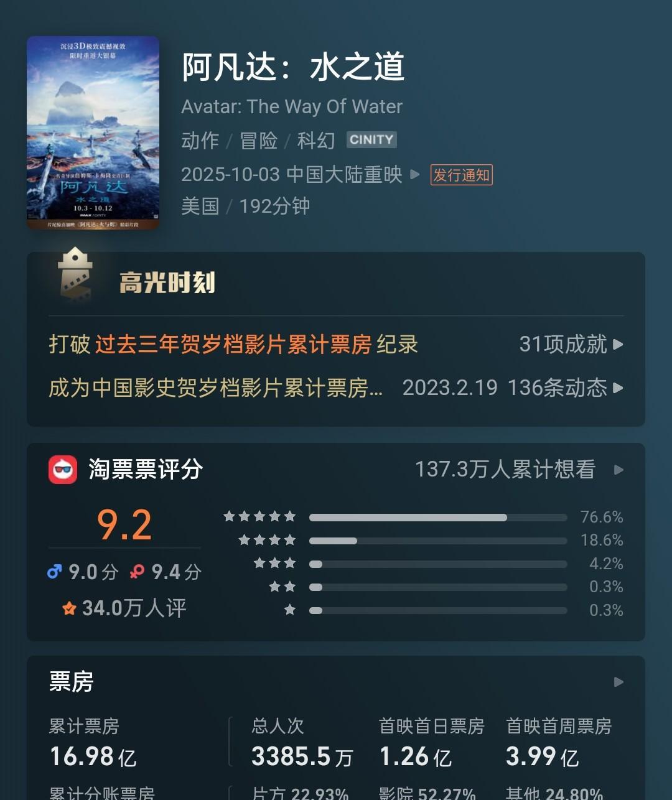Image resolution: width=672 pixels, height=800 pixels.
Task: Tap the male rating gender icon
Action: point(55,572)
